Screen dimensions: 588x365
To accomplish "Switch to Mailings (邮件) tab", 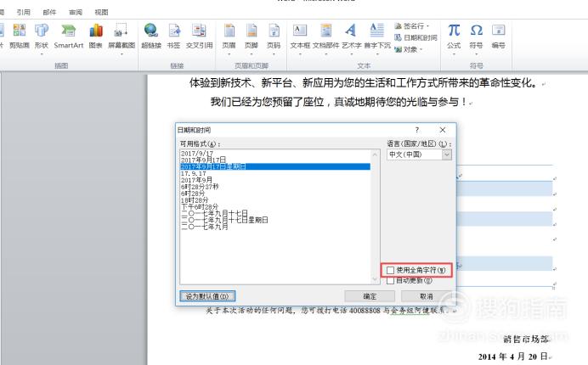I will click(x=49, y=12).
